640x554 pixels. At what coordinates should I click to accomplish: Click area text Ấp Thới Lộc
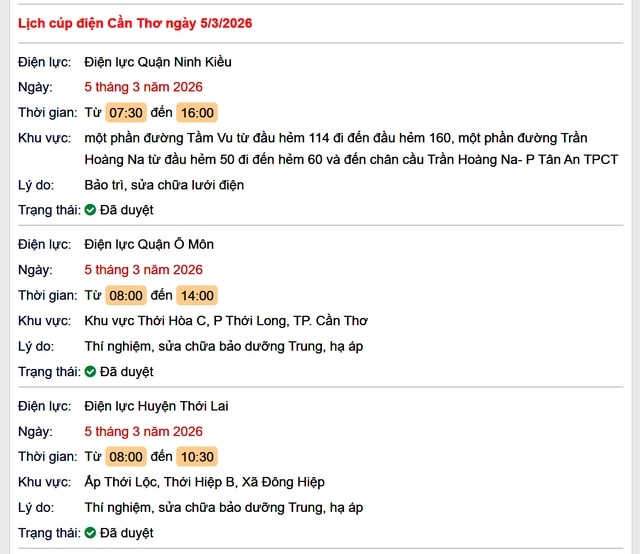coord(204,482)
